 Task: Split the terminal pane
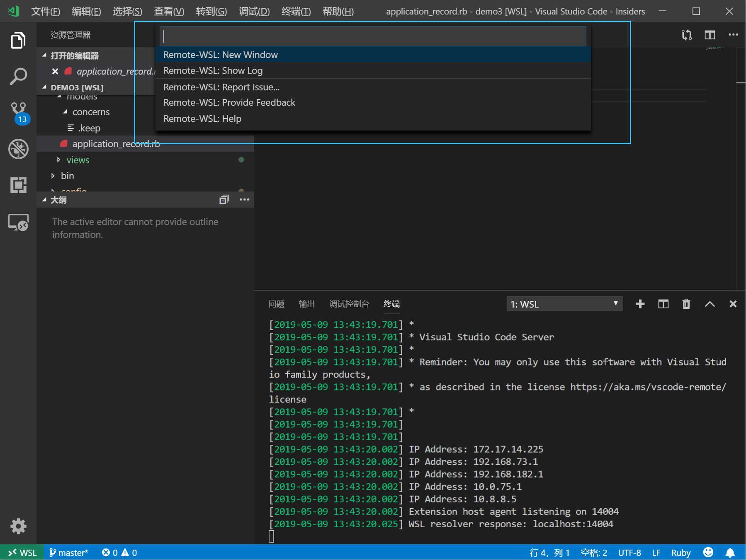coord(663,304)
